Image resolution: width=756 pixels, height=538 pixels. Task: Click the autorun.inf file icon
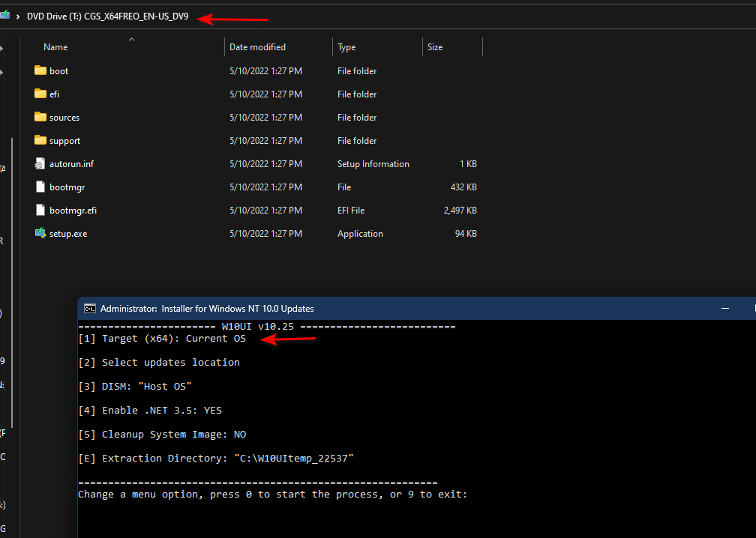[40, 164]
